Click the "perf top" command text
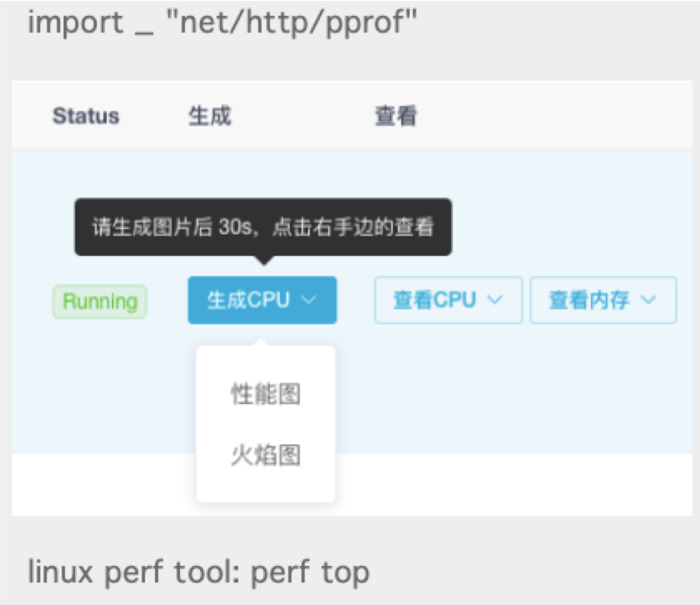The image size is (700, 605). (x=310, y=573)
